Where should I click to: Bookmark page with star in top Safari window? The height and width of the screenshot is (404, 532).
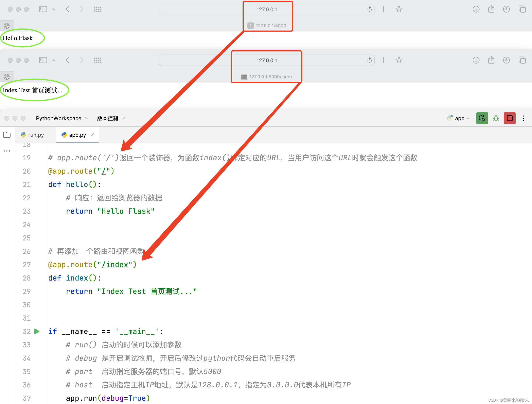399,9
